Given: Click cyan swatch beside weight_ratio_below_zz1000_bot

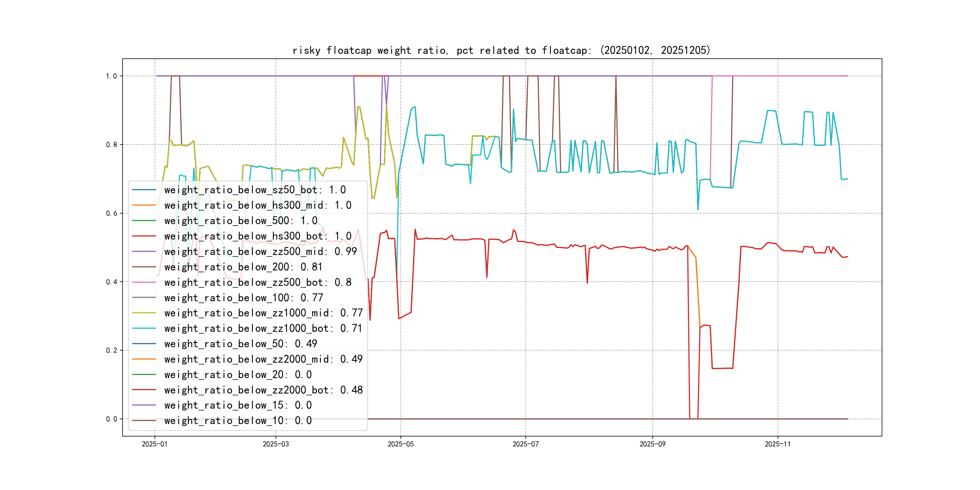Looking at the screenshot, I should click(x=144, y=328).
